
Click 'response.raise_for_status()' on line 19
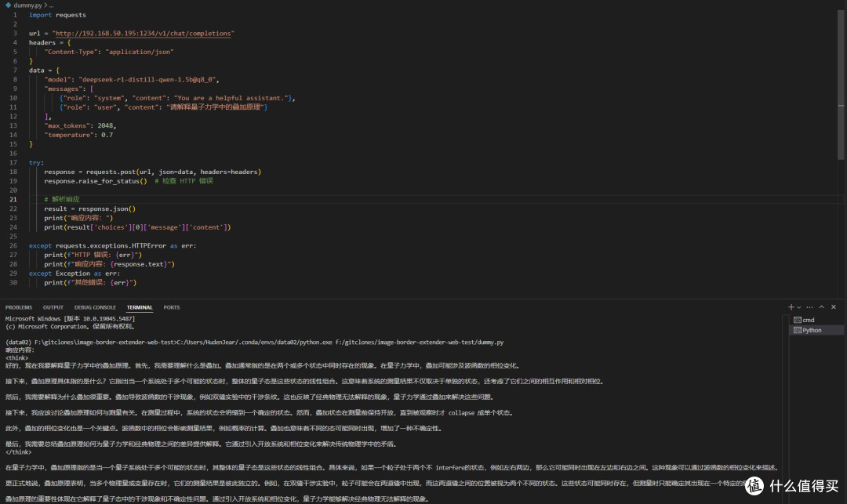96,181
